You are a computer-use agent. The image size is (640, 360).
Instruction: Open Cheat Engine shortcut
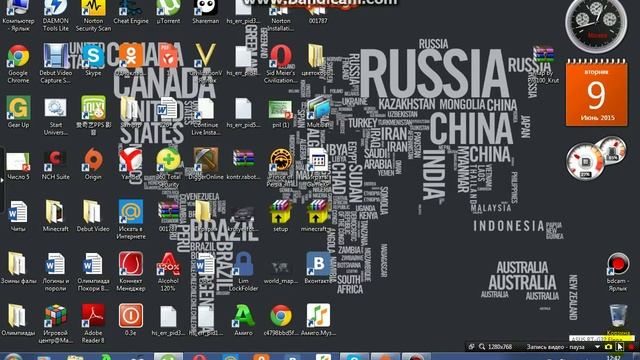131,12
